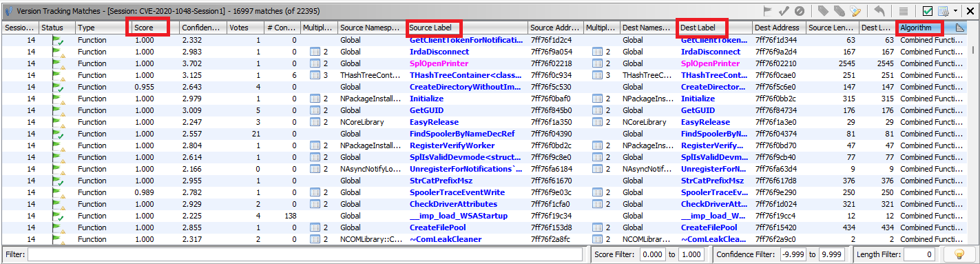
Task: Select the SpoolerTraceEventWrite source label
Action: pos(457,192)
